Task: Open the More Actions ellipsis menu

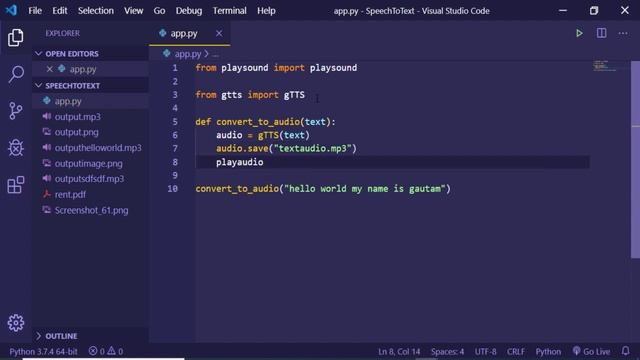Action: (x=623, y=33)
